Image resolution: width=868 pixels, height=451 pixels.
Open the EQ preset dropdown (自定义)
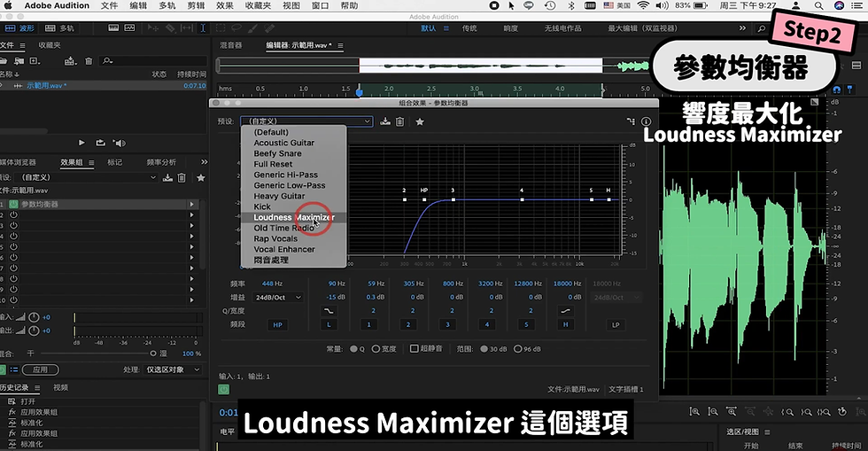coord(306,121)
